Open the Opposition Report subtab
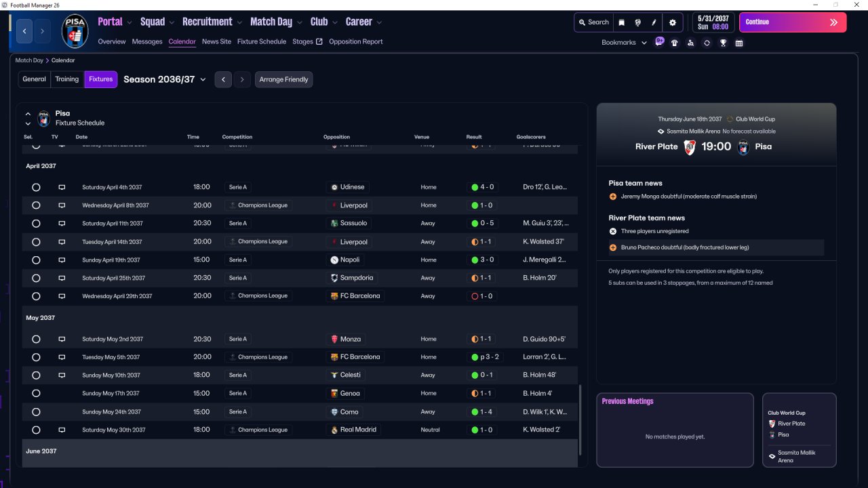The image size is (868, 488). click(356, 41)
